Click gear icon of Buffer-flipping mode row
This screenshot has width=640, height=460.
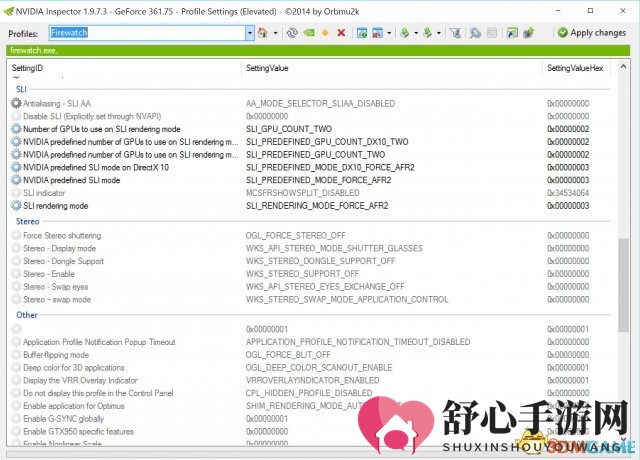point(16,355)
